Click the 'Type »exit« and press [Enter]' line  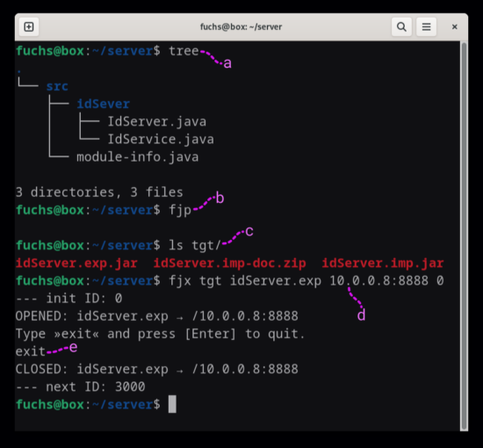[x=160, y=334]
